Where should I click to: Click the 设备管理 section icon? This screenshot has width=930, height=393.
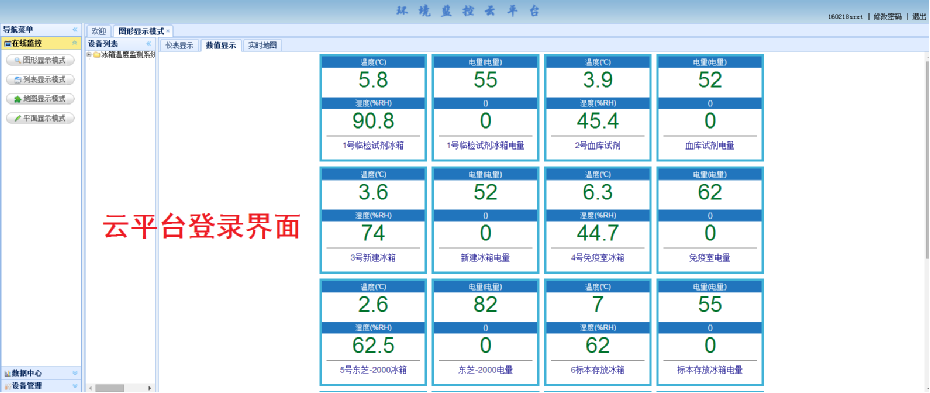click(7, 386)
